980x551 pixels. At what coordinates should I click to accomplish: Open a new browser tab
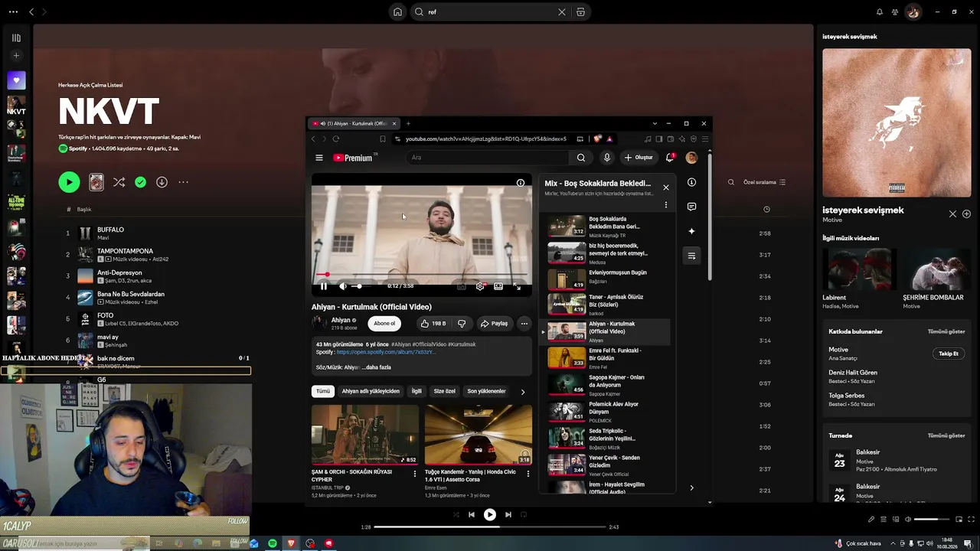[x=408, y=123]
